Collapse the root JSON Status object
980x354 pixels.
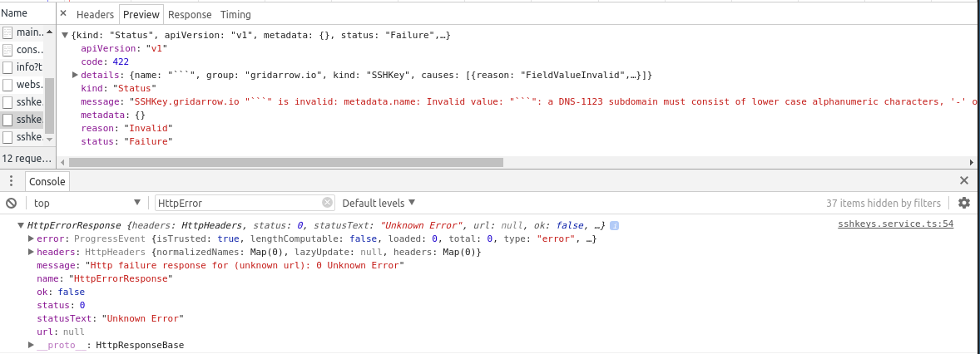pos(64,36)
